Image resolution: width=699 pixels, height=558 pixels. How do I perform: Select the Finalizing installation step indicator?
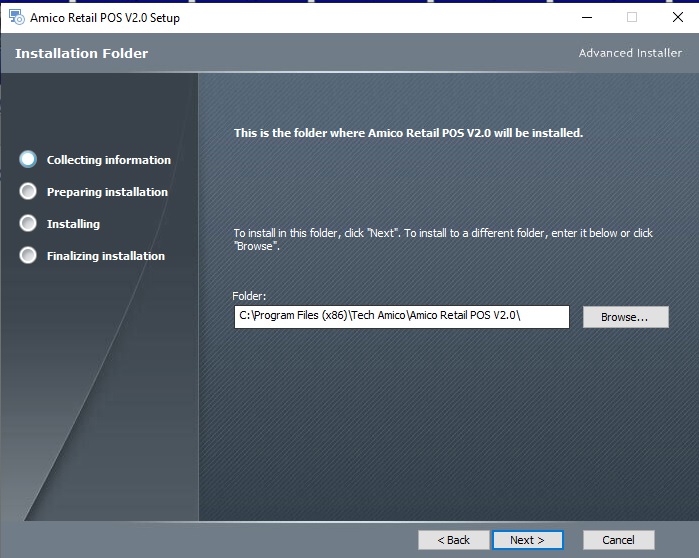[28, 255]
